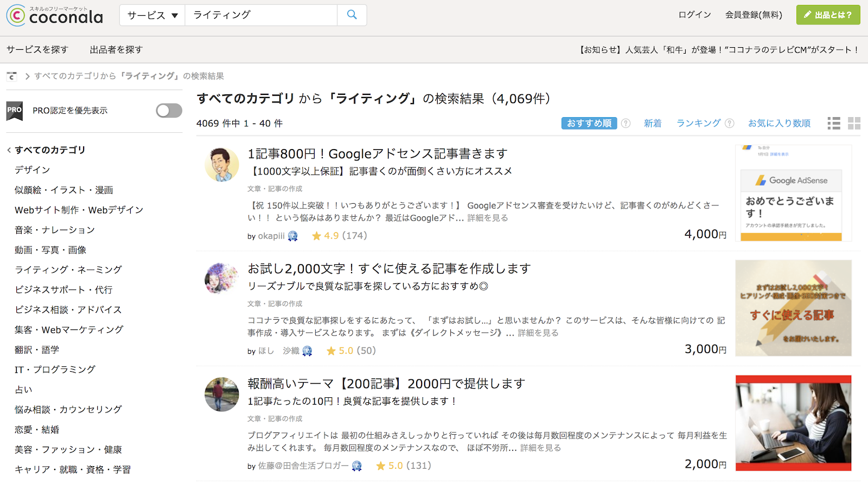Click seller name 佐藤@田舎生活ブロガー
Screen dimensions: 868x484
(x=304, y=466)
